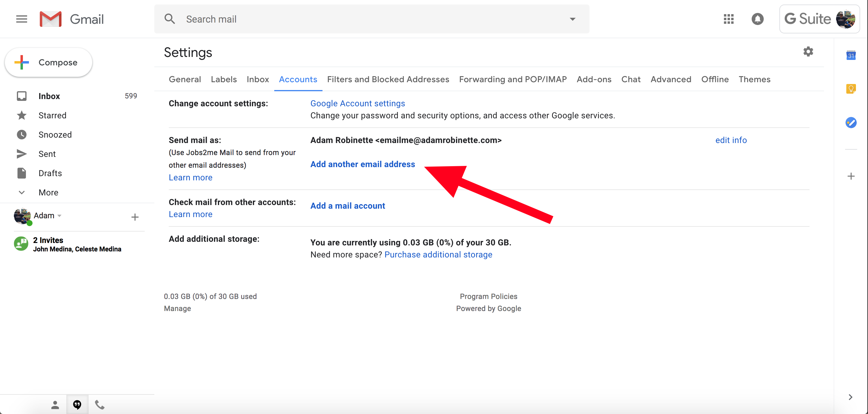This screenshot has width=868, height=414.
Task: Switch to Hangouts conversations icon
Action: coord(77,405)
